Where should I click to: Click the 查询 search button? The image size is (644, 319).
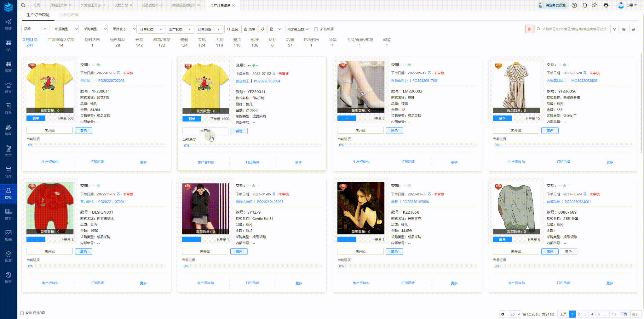pyautogui.click(x=233, y=29)
